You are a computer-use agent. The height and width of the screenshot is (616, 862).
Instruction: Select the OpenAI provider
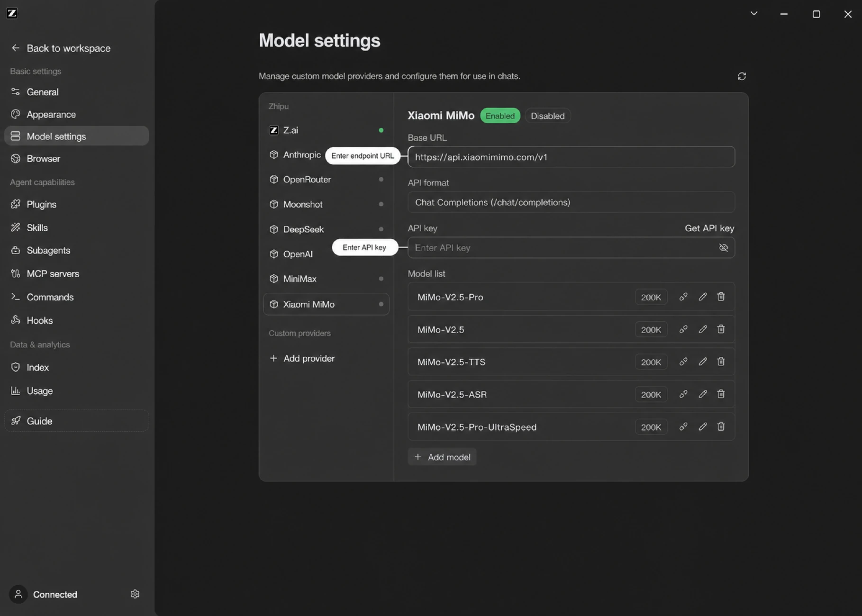291,254
